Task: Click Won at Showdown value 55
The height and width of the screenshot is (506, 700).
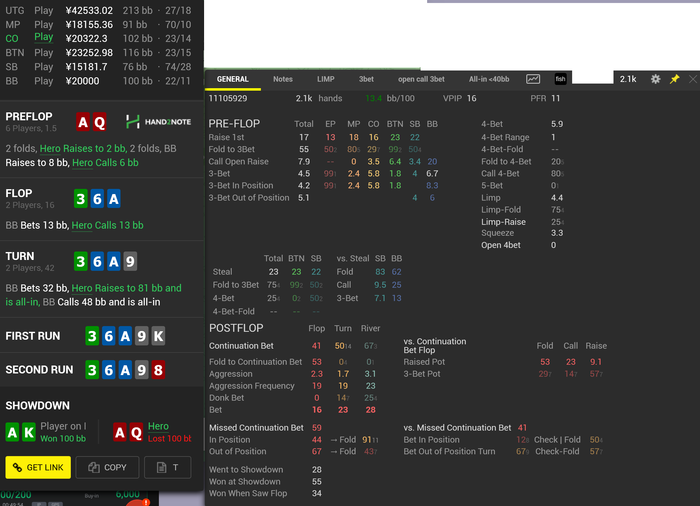Action: 317,481
